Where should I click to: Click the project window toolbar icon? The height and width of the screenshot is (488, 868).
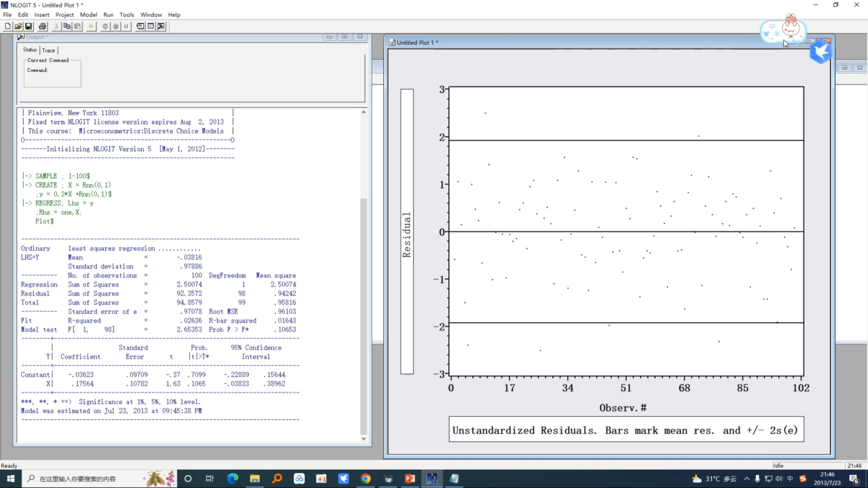click(x=140, y=26)
